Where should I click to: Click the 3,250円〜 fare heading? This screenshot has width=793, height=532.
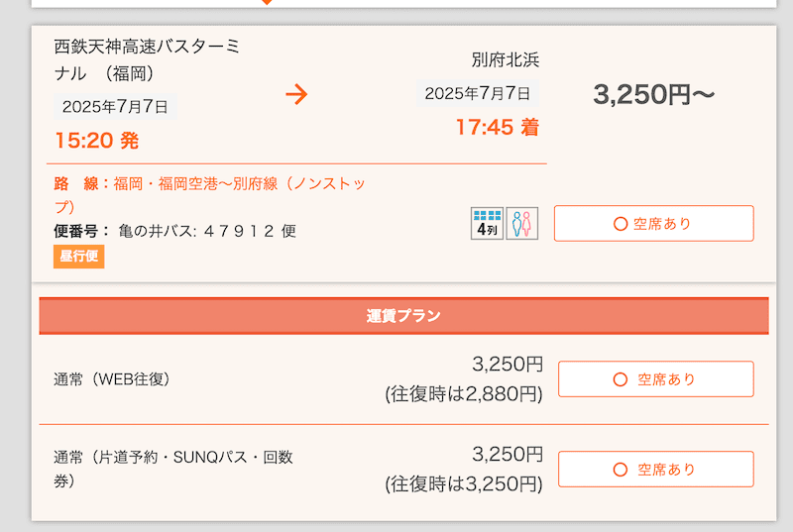[x=653, y=95]
